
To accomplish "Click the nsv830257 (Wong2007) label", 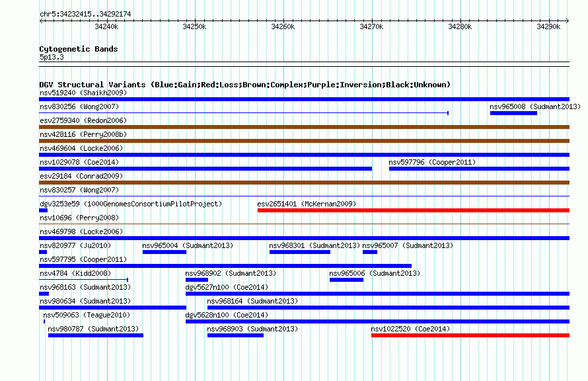I will click(x=79, y=190).
